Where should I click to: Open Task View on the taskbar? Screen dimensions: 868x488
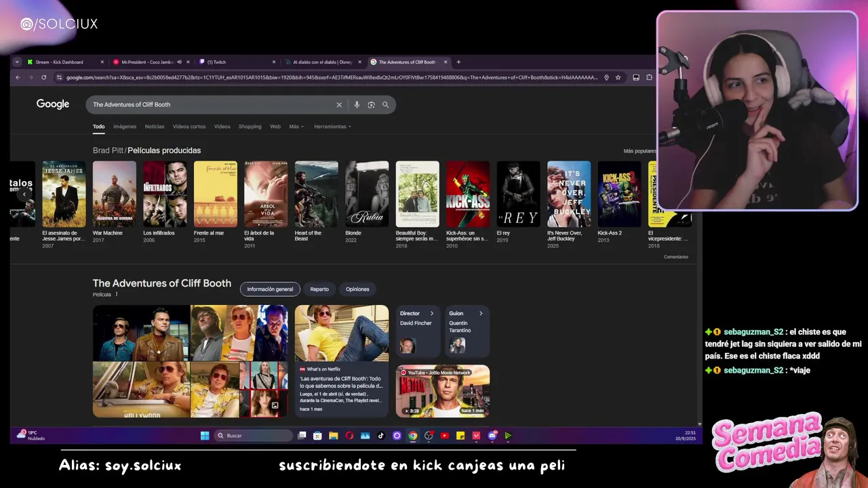(302, 436)
